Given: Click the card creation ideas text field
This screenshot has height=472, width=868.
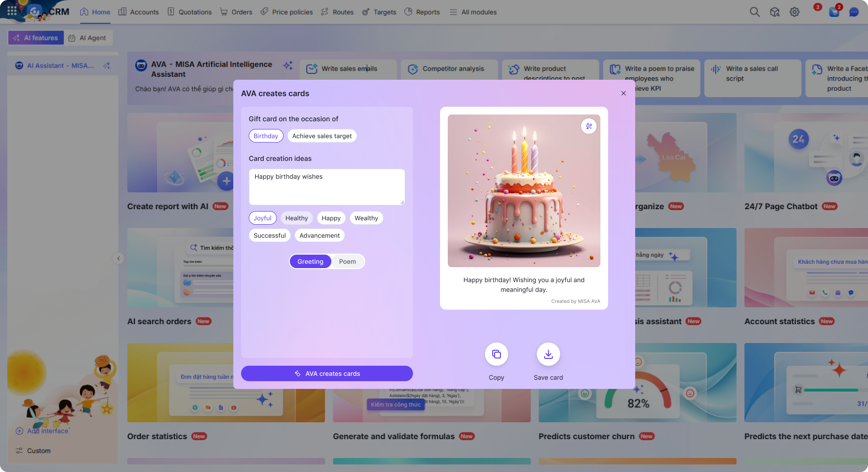Looking at the screenshot, I should coord(327,187).
